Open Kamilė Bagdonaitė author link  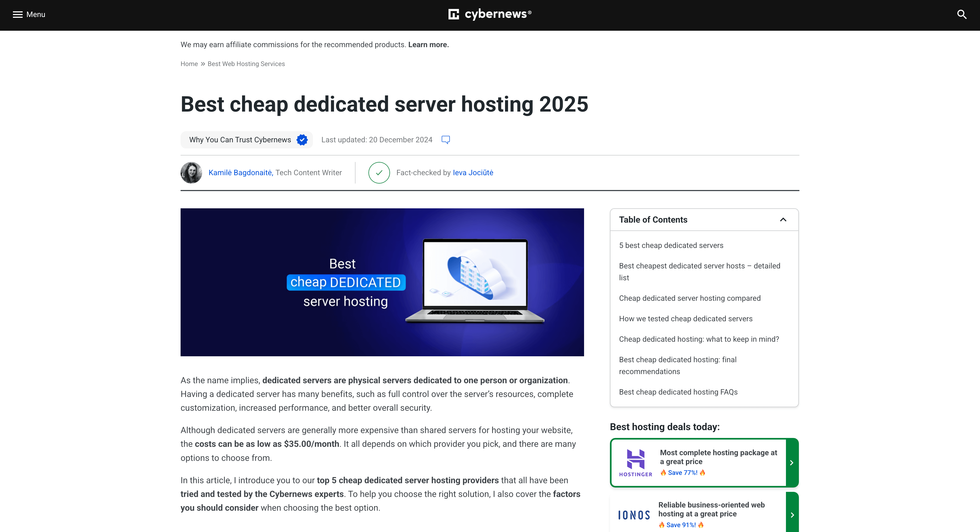click(241, 173)
